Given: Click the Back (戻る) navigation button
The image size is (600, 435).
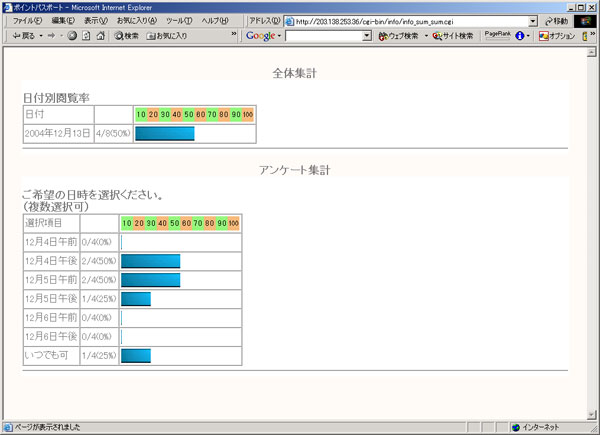Looking at the screenshot, I should (x=22, y=36).
